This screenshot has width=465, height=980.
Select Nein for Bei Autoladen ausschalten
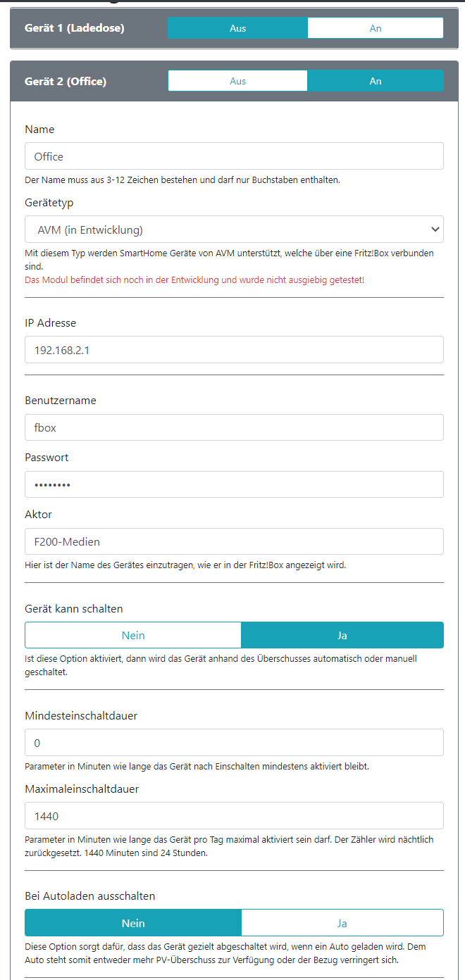[x=133, y=923]
